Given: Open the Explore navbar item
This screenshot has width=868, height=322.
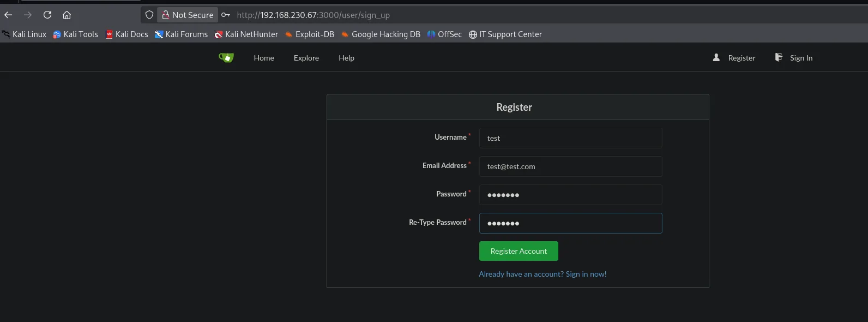Looking at the screenshot, I should tap(306, 58).
